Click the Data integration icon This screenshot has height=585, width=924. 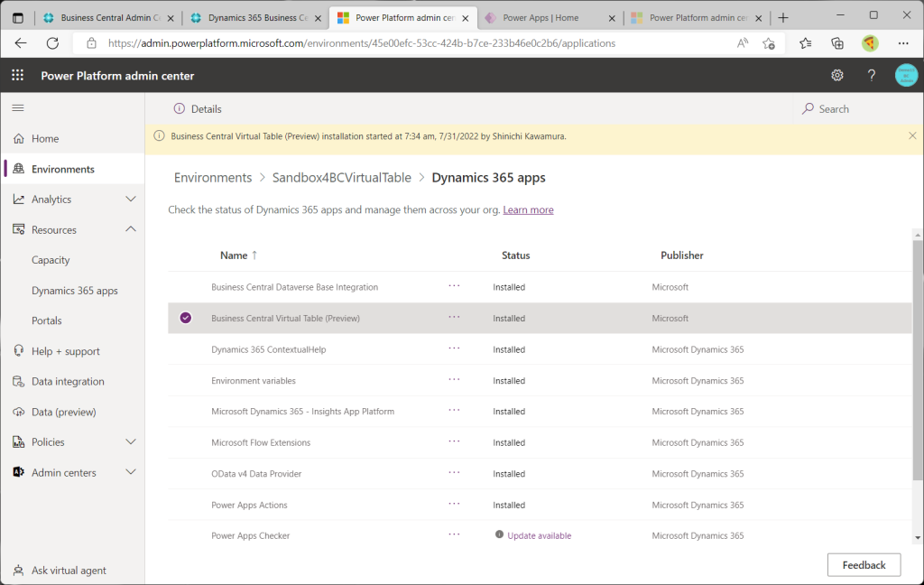(19, 382)
